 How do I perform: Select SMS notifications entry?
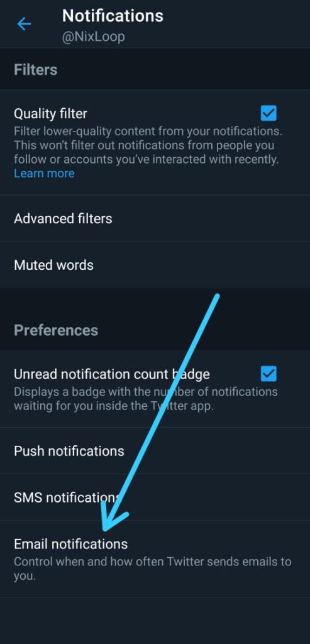pyautogui.click(x=155, y=497)
